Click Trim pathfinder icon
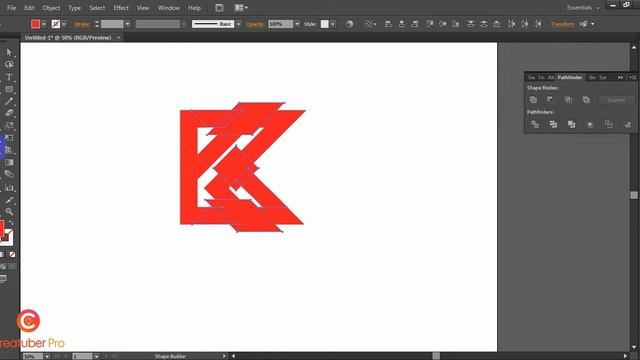The width and height of the screenshot is (640, 360). point(553,124)
